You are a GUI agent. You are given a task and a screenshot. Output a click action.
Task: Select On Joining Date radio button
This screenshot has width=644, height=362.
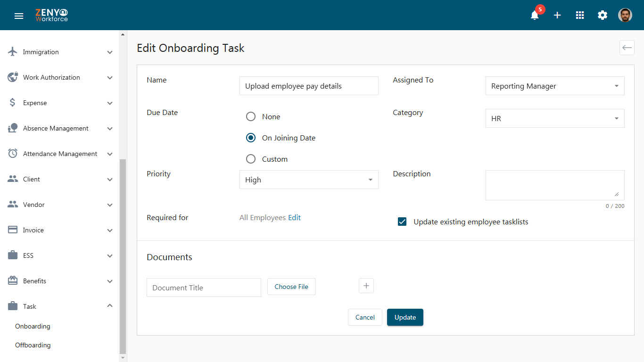[251, 138]
